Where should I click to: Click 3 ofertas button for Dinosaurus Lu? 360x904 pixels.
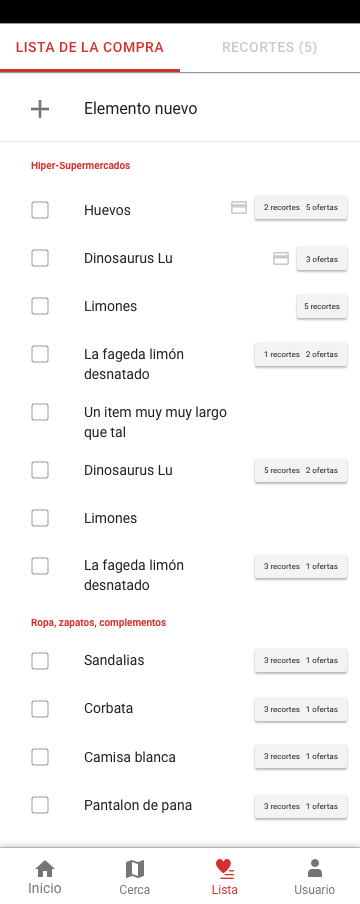tap(322, 259)
